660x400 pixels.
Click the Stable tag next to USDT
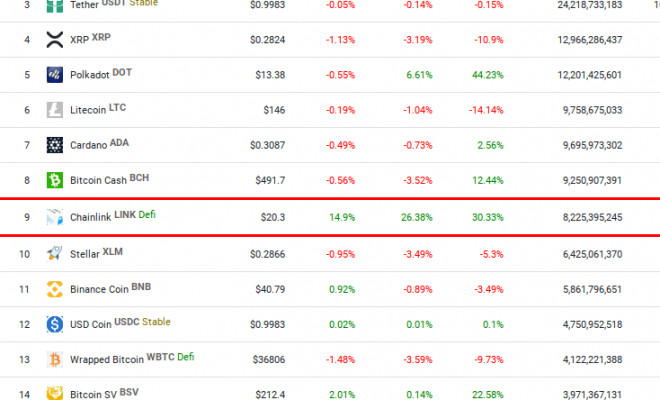click(x=144, y=3)
